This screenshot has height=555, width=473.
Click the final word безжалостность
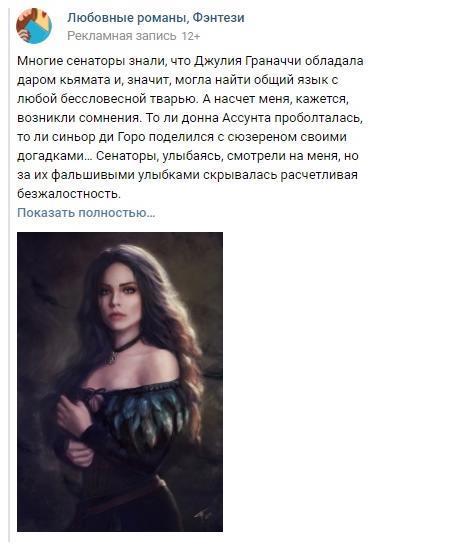click(x=69, y=194)
